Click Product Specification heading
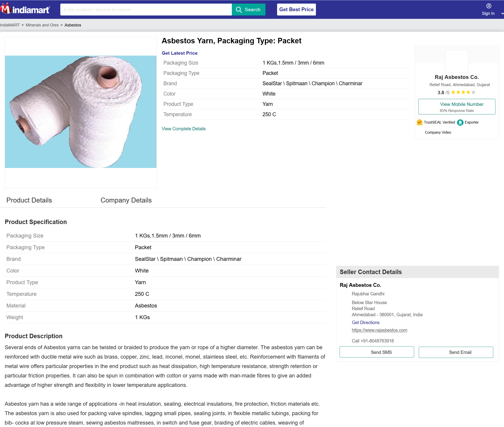Image resolution: width=504 pixels, height=427 pixels. tap(36, 222)
